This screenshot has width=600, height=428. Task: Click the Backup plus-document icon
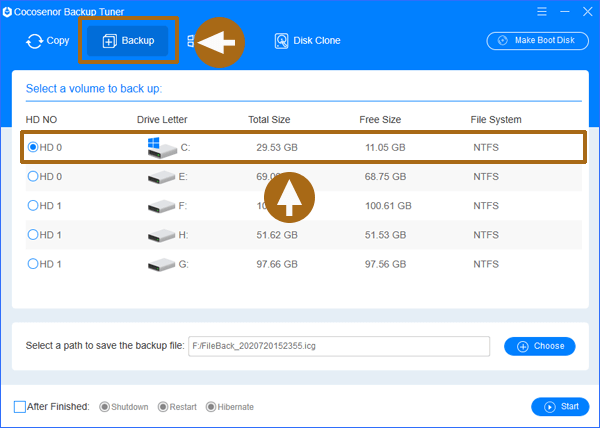[109, 41]
